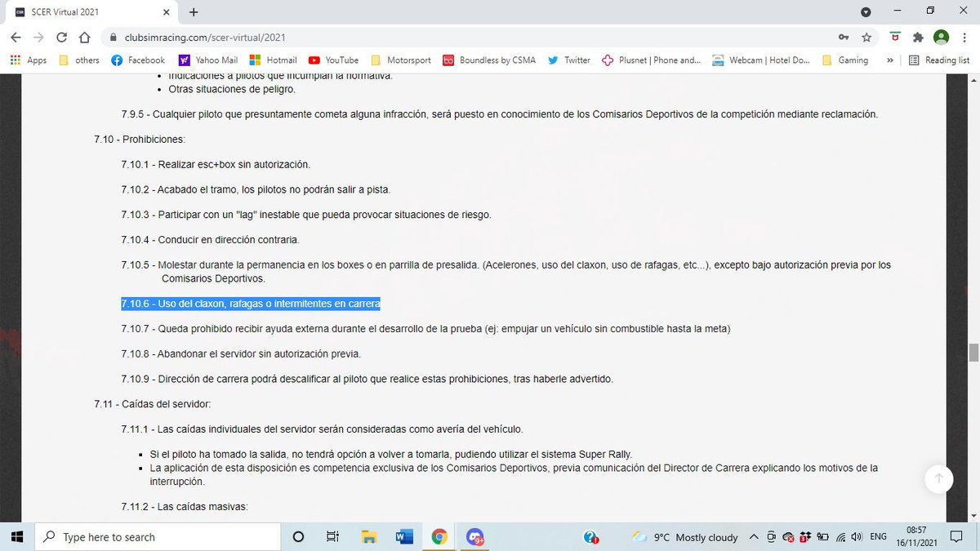
Task: Open the Plusnet bookmark
Action: click(652, 60)
